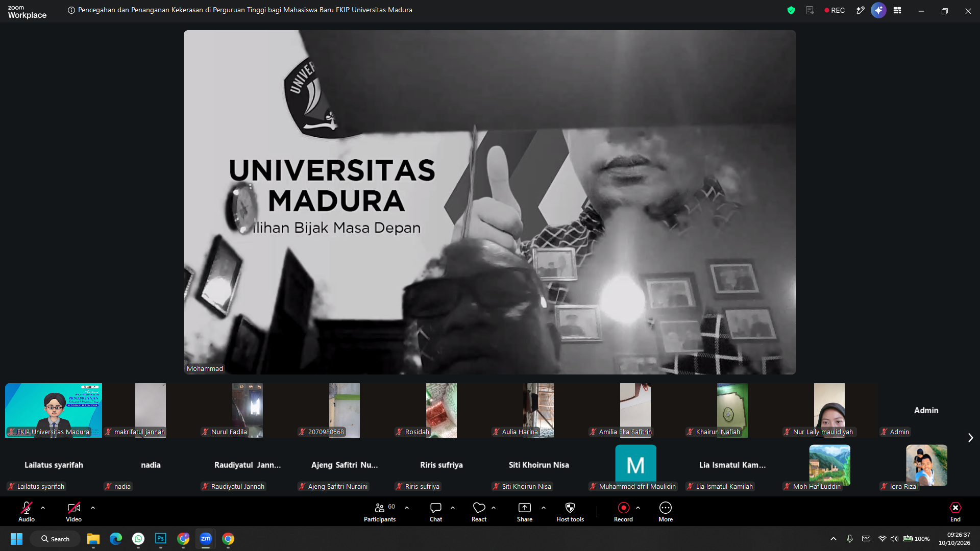
Task: Open File Explorer from the taskbar
Action: (x=93, y=539)
